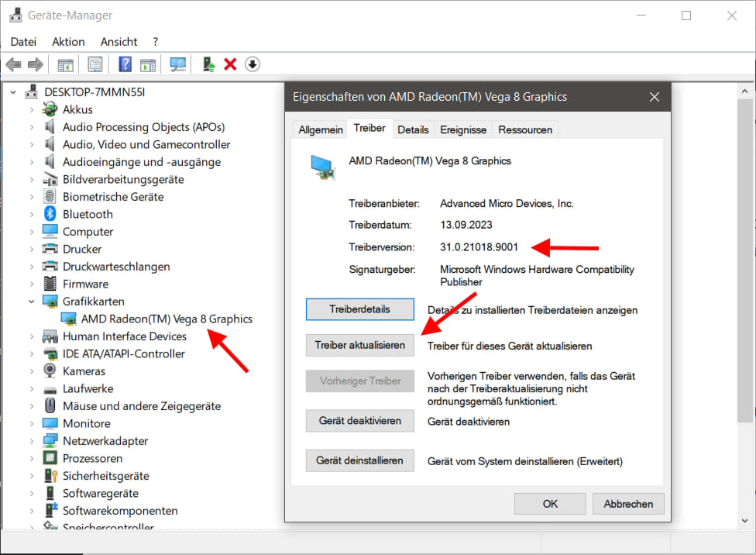Select AMD Radeon(TM) Vega 8 Graphics device

[167, 319]
